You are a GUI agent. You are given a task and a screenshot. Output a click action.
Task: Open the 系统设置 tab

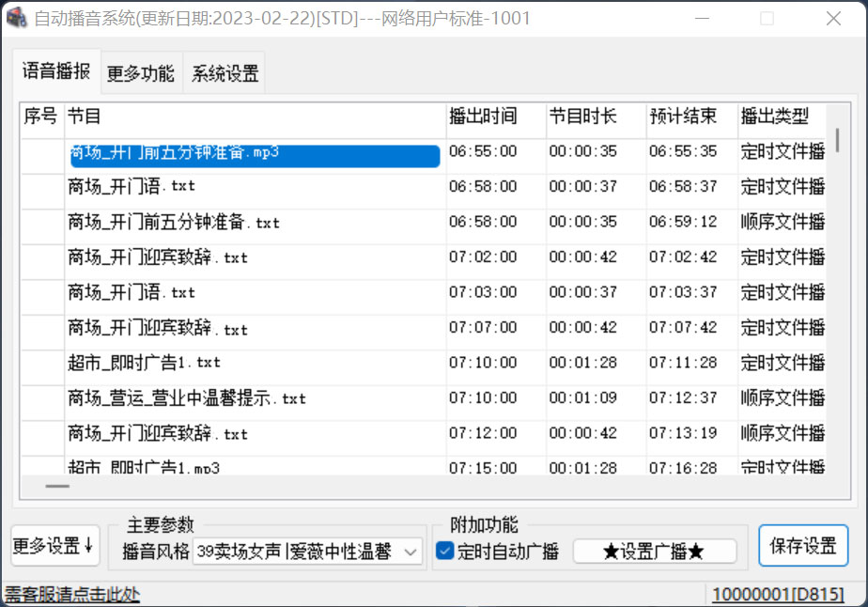(225, 73)
